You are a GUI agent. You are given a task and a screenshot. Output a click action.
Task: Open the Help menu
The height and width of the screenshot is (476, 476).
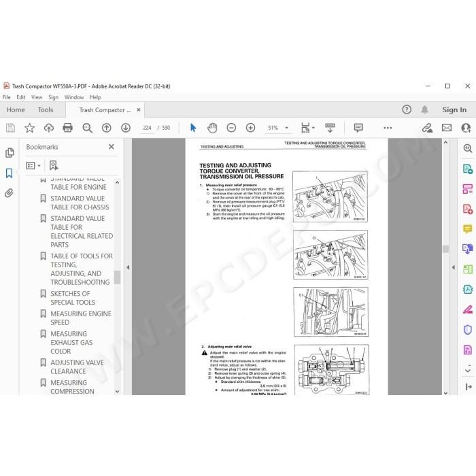[95, 97]
